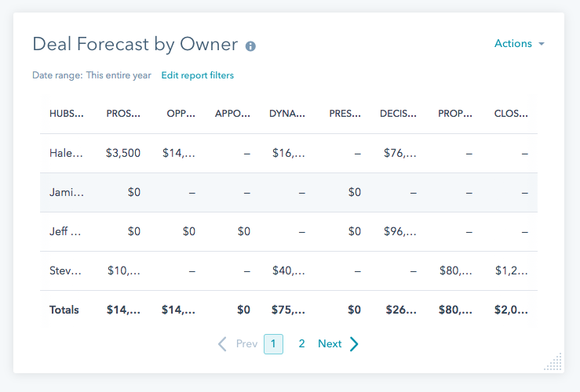Click the CLOS... column header
This screenshot has height=392, width=580.
pos(511,113)
